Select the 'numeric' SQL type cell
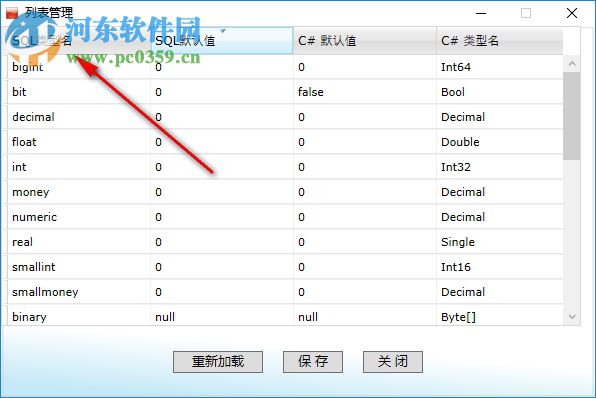 pos(79,217)
